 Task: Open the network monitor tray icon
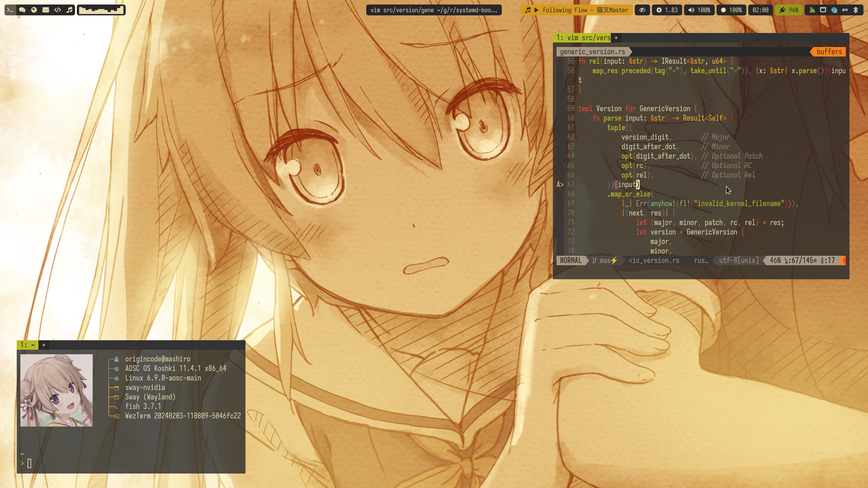coord(823,10)
